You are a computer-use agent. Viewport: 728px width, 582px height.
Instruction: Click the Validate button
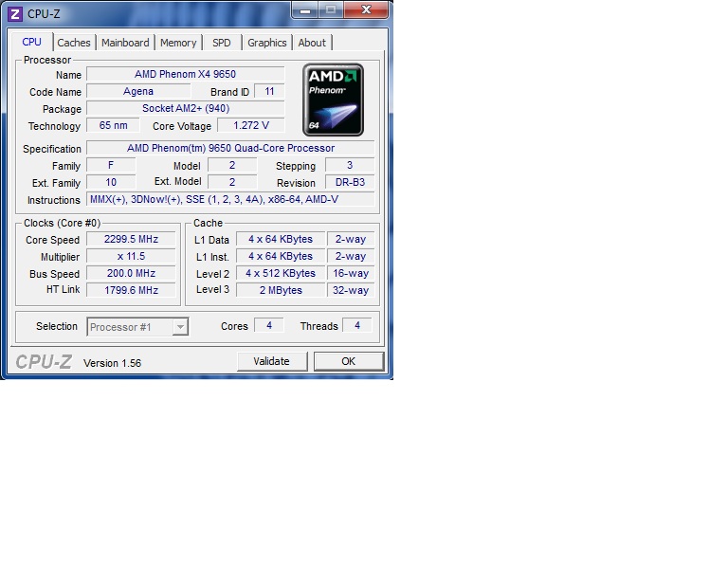pos(272,361)
